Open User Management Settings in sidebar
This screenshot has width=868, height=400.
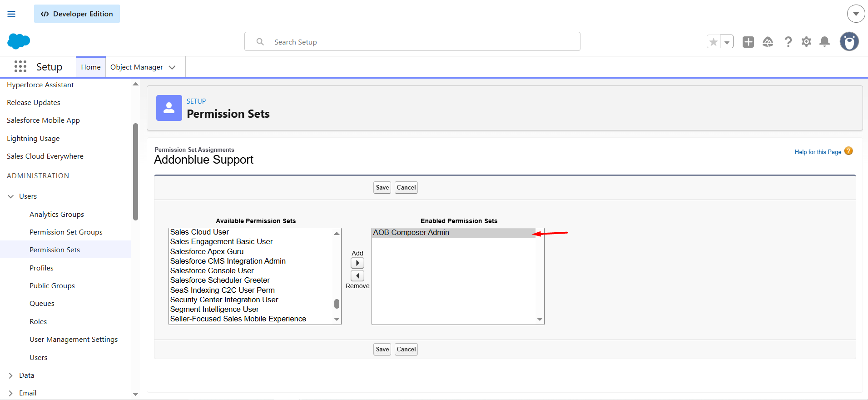point(74,340)
